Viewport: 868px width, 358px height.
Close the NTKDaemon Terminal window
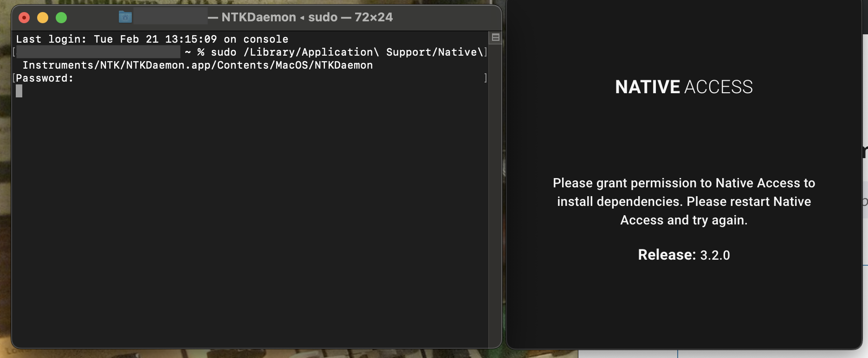[x=24, y=18]
